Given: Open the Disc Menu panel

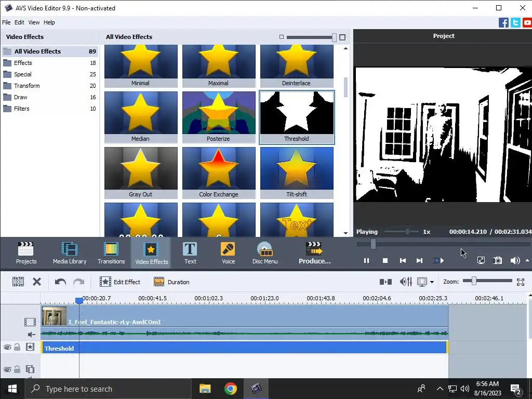Looking at the screenshot, I should click(x=265, y=253).
